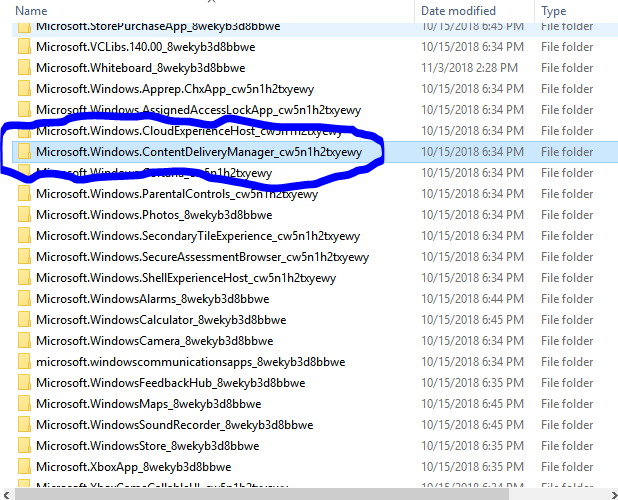The image size is (618, 500).
Task: Select Microsoft.WindowsCalculator folder name
Action: click(161, 320)
